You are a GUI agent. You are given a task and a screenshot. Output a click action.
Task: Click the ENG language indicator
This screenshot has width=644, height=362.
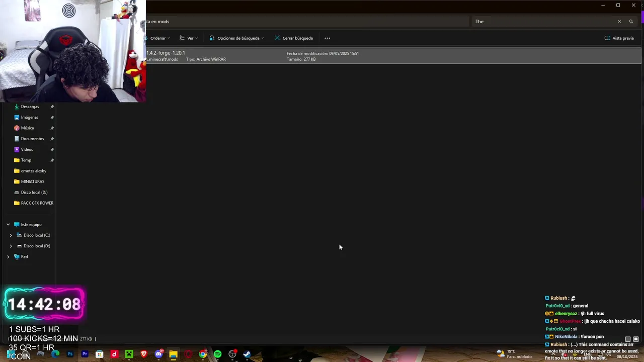coord(587,354)
